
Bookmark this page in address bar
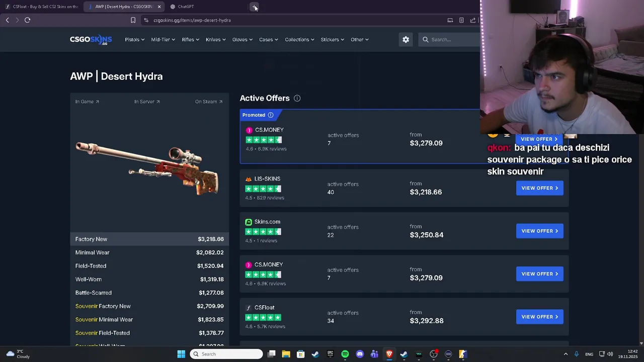tap(133, 20)
